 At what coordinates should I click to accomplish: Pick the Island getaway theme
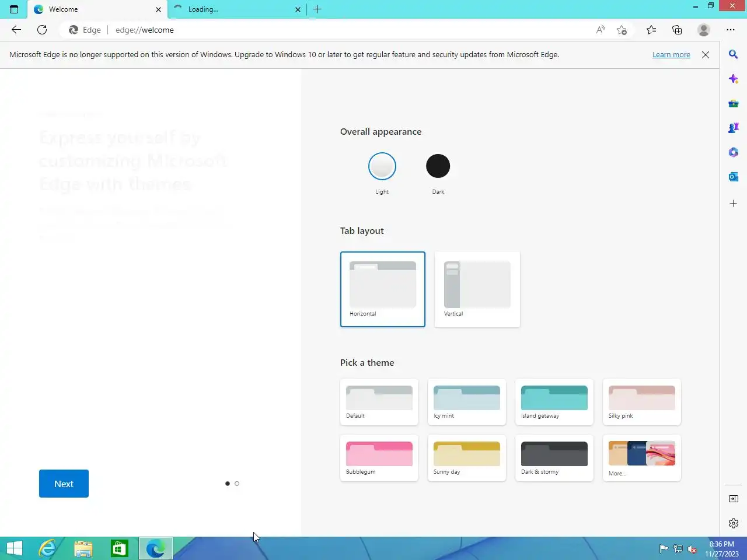[554, 402]
